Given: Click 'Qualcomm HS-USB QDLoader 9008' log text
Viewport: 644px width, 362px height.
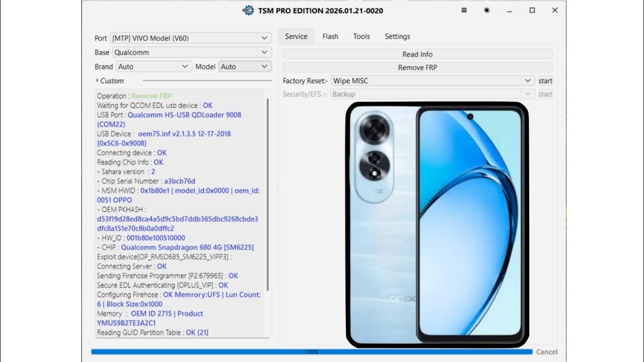Looking at the screenshot, I should pos(184,115).
